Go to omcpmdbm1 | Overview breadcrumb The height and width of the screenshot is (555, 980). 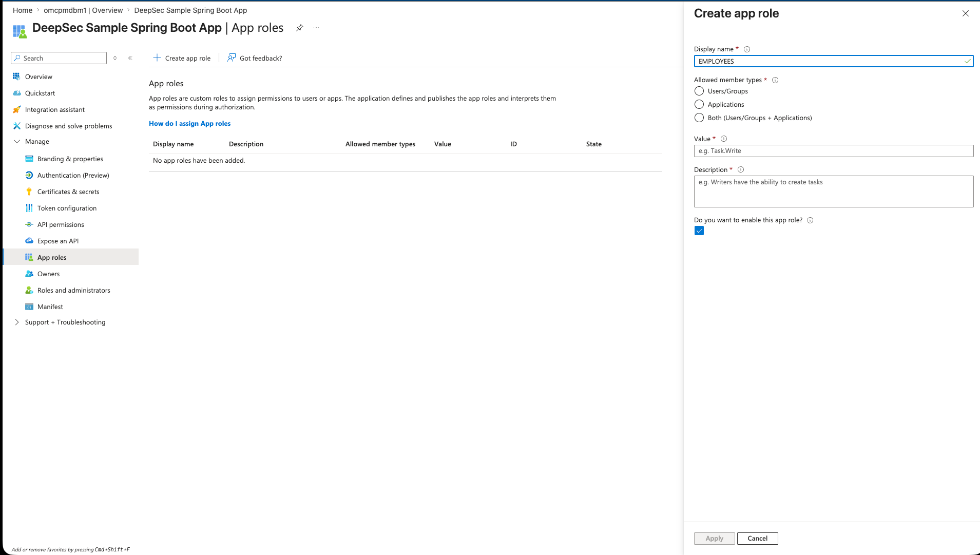click(x=83, y=10)
